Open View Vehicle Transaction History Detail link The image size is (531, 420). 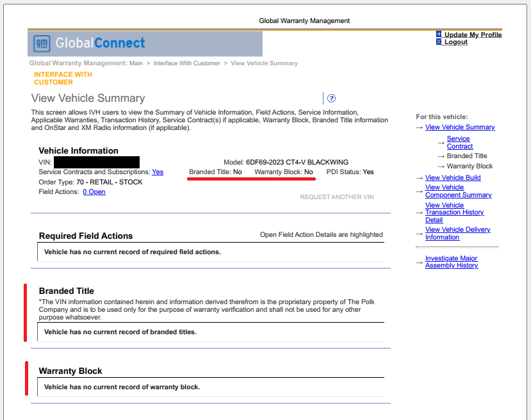click(x=455, y=213)
